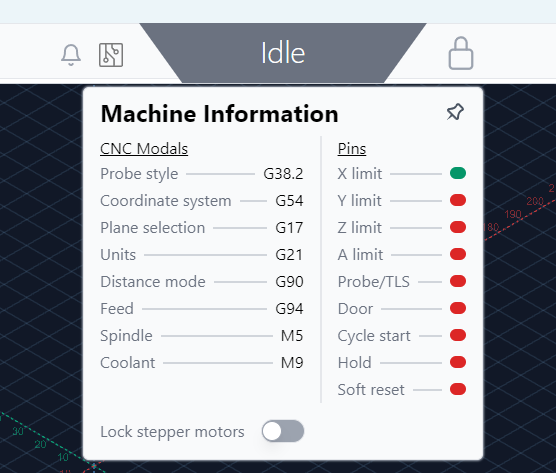This screenshot has height=473, width=556.
Task: Click the CNC Modals heading
Action: click(x=144, y=149)
